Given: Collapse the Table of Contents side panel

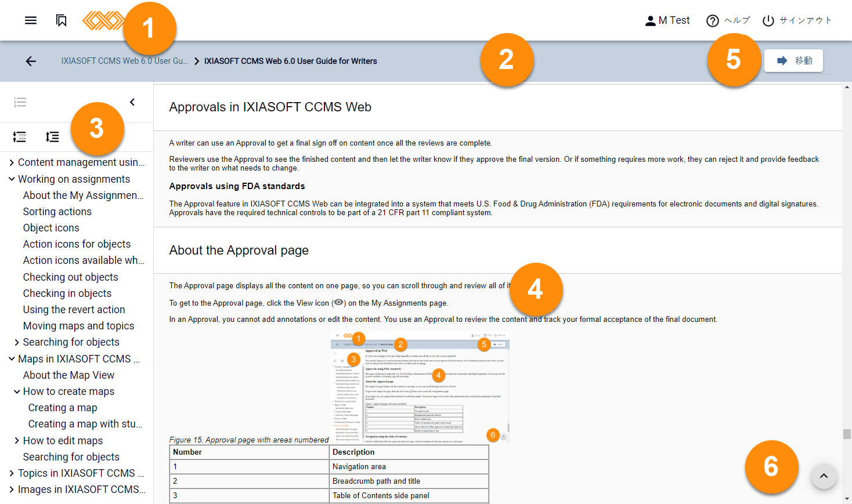Looking at the screenshot, I should (x=132, y=102).
